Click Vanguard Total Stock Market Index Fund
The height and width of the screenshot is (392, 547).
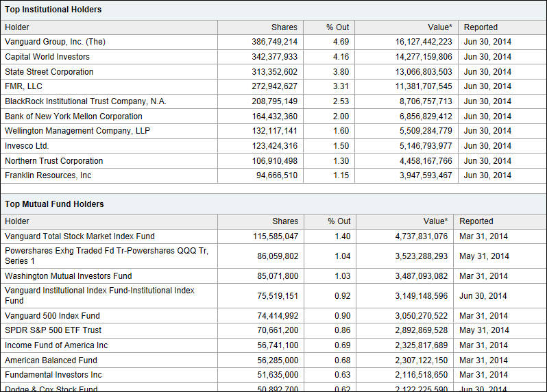[80, 236]
